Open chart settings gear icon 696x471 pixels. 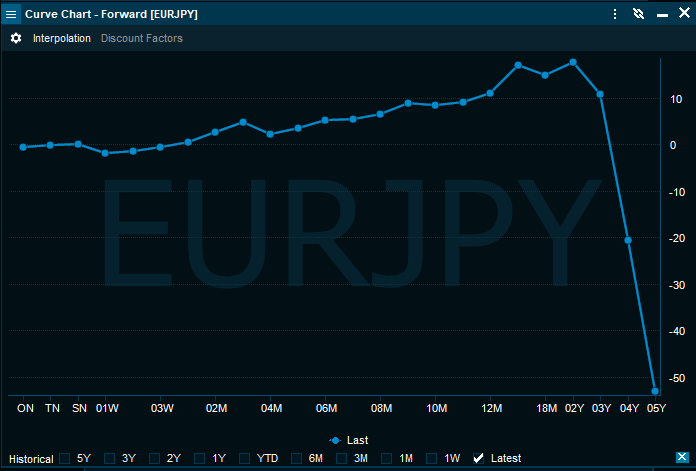click(x=16, y=38)
